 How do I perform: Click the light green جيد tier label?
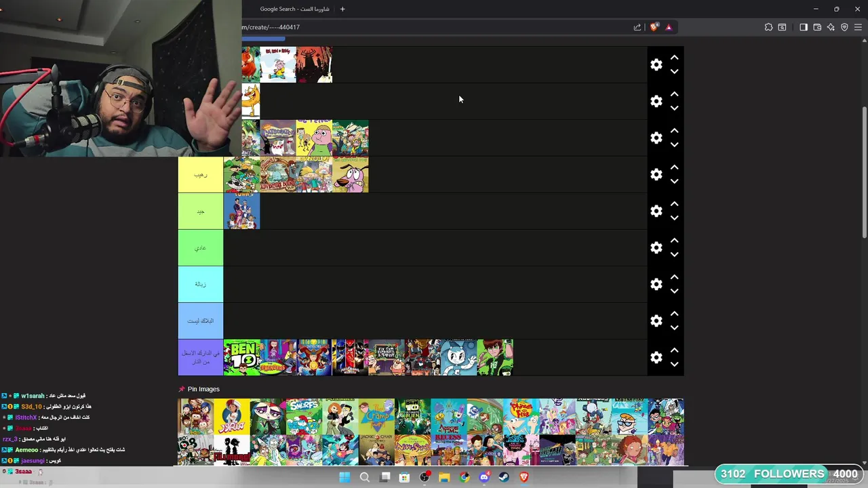click(x=201, y=211)
